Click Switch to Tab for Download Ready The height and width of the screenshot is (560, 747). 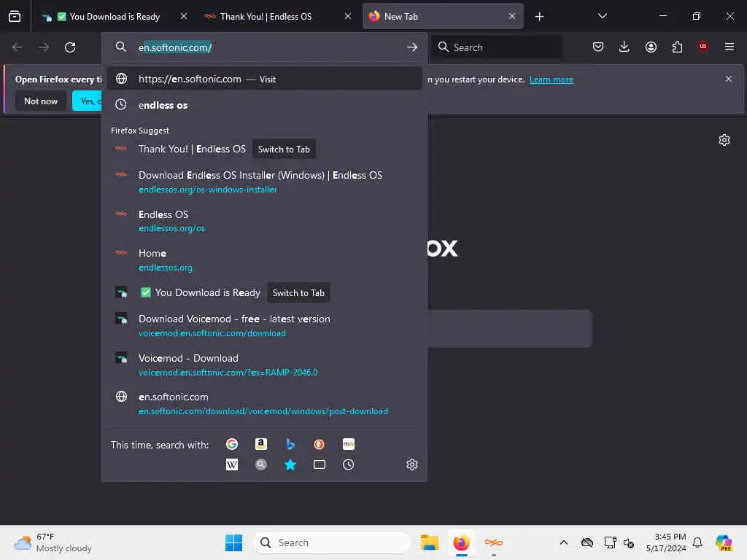[298, 293]
